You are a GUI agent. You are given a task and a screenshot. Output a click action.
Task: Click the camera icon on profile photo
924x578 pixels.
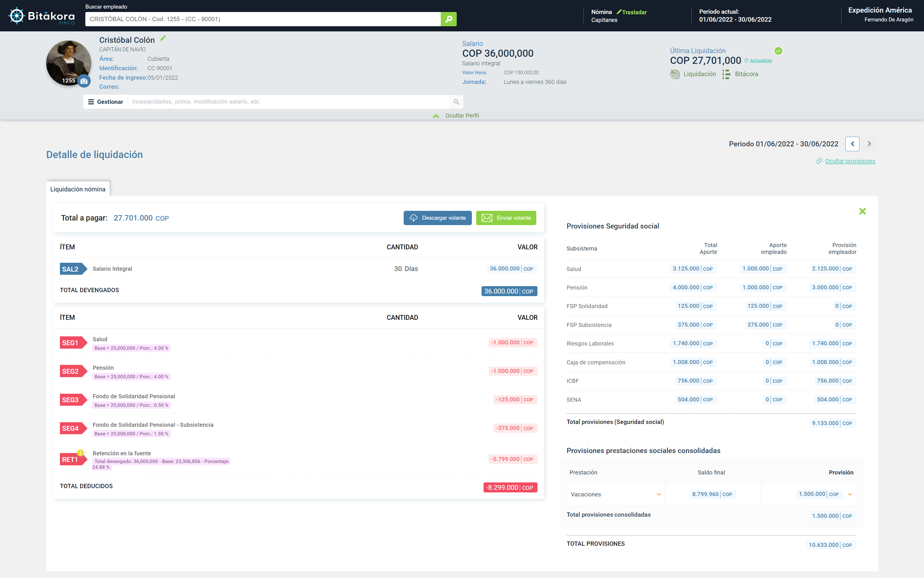84,81
